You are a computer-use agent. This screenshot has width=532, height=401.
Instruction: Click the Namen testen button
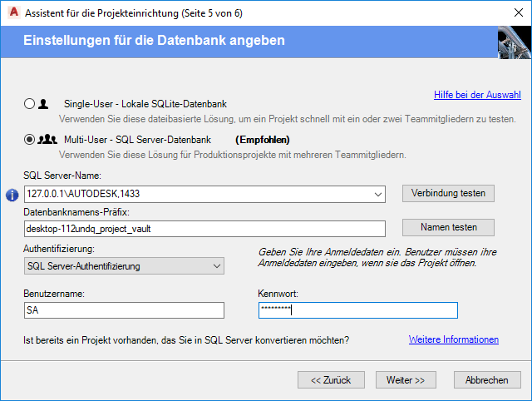[448, 227]
